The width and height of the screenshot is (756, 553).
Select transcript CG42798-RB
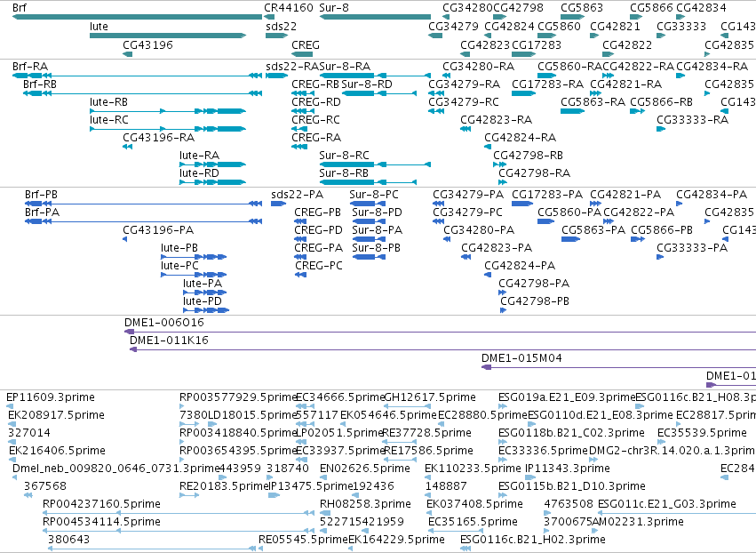[499, 164]
